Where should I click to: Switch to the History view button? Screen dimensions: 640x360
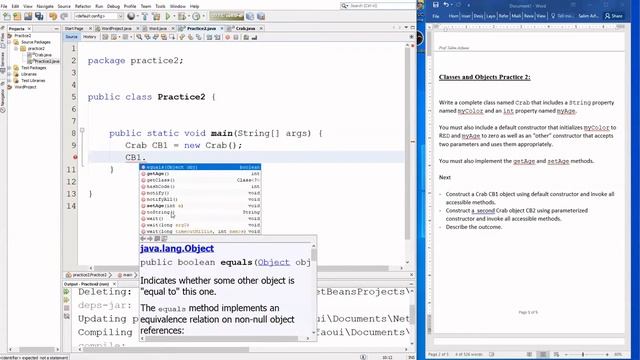pos(89,37)
